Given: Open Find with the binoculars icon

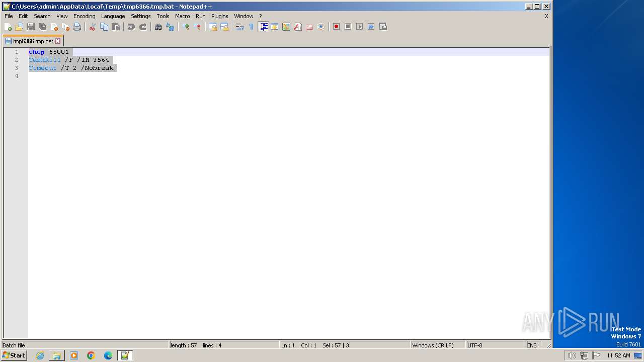Looking at the screenshot, I should pos(158,27).
